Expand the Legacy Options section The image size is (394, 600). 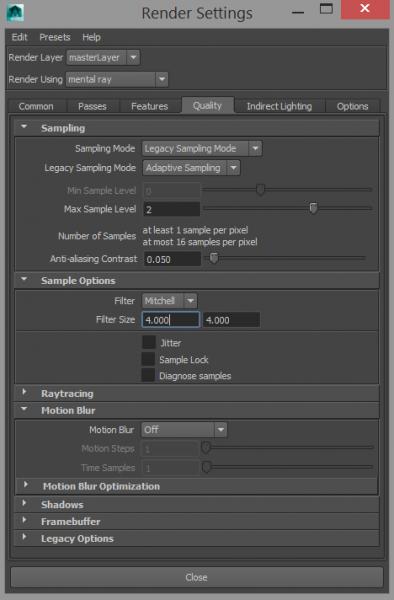coord(197,538)
